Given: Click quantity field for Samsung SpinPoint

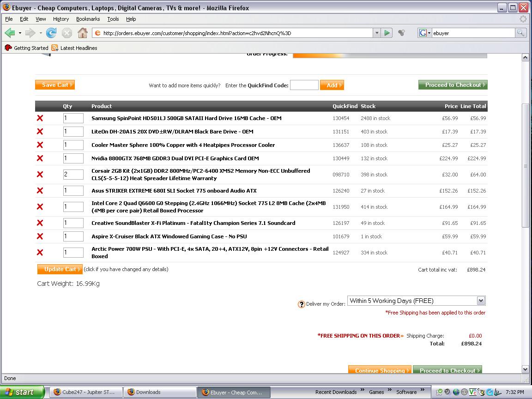Looking at the screenshot, I should pyautogui.click(x=73, y=118).
